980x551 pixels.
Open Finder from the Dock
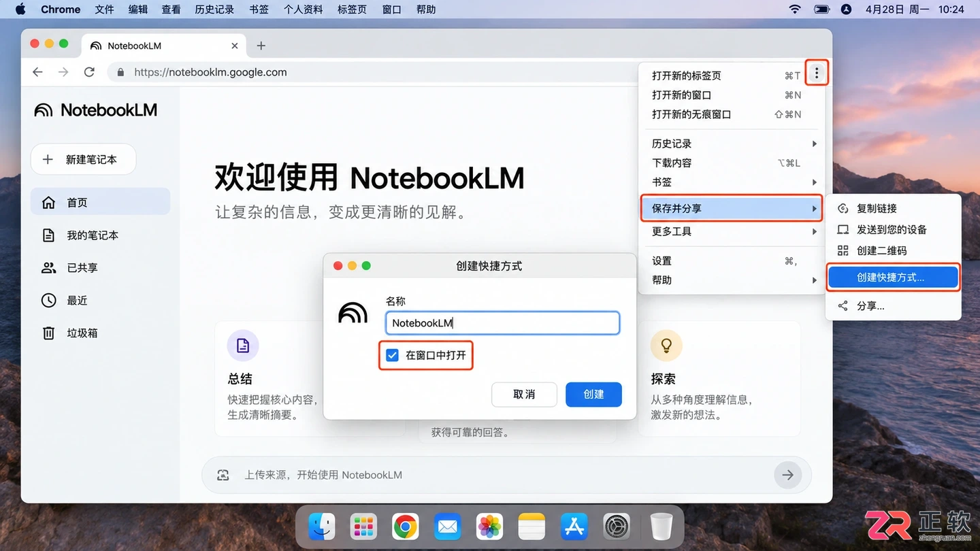pyautogui.click(x=322, y=527)
